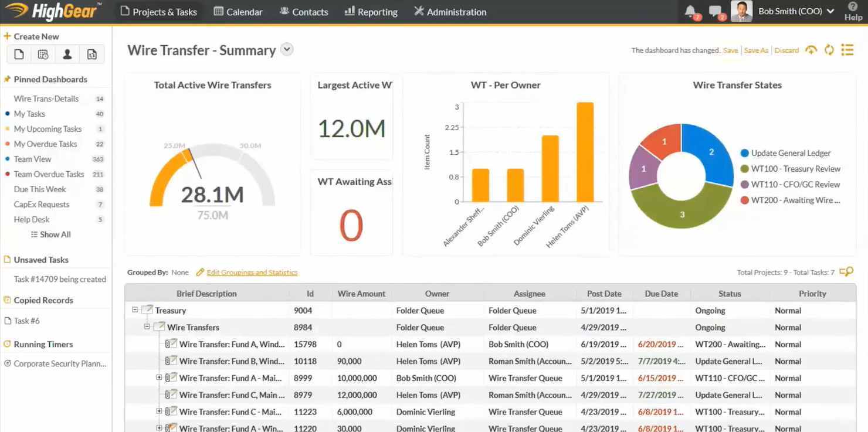Image resolution: width=868 pixels, height=432 pixels.
Task: Open the Contacts menu
Action: pos(303,12)
